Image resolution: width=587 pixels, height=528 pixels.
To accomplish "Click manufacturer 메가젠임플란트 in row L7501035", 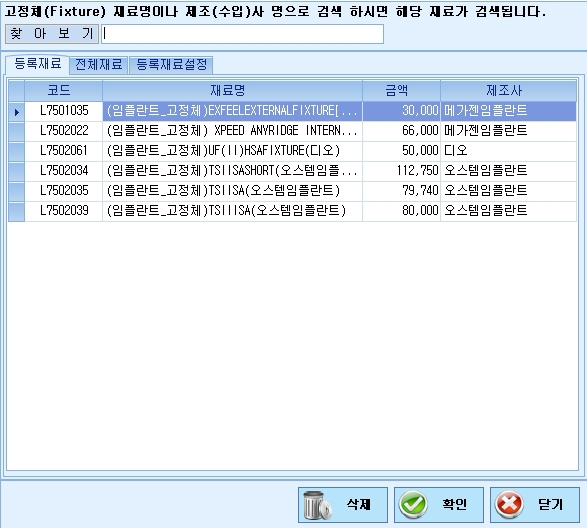I will tap(508, 111).
